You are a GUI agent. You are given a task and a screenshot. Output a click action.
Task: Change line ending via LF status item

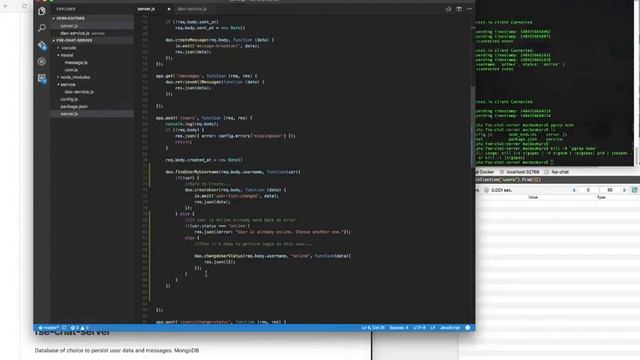tap(433, 328)
